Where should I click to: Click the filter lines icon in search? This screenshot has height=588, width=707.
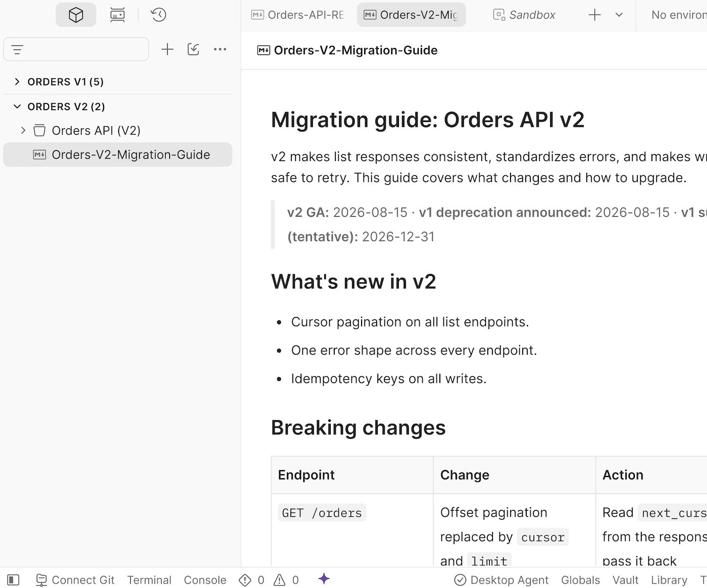click(17, 50)
